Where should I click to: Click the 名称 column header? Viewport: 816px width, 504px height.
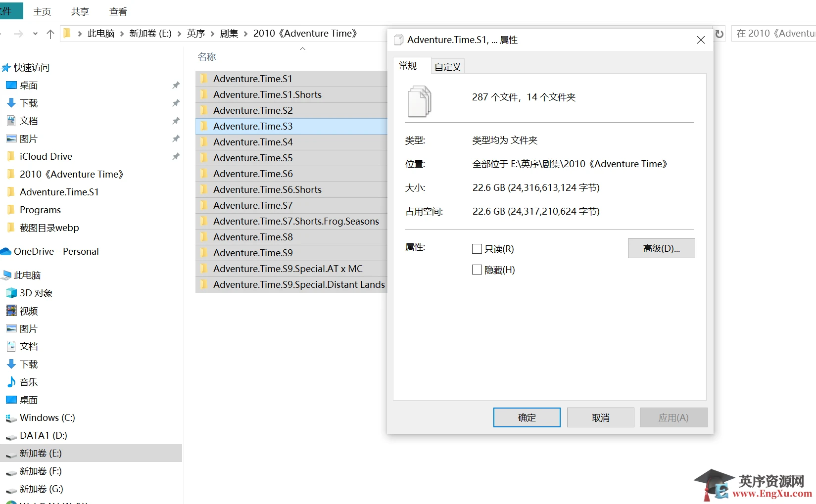coord(207,57)
